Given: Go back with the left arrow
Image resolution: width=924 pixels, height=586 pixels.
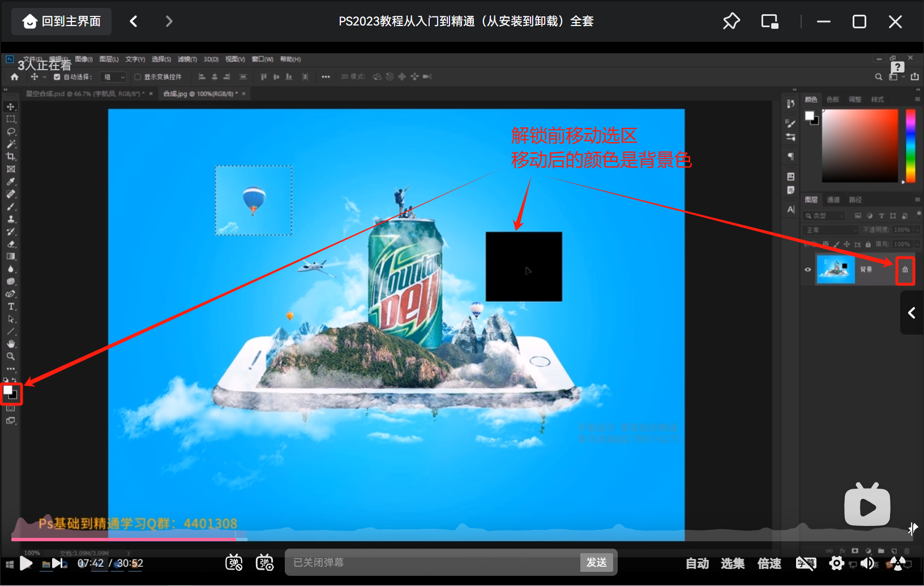Looking at the screenshot, I should [x=134, y=22].
